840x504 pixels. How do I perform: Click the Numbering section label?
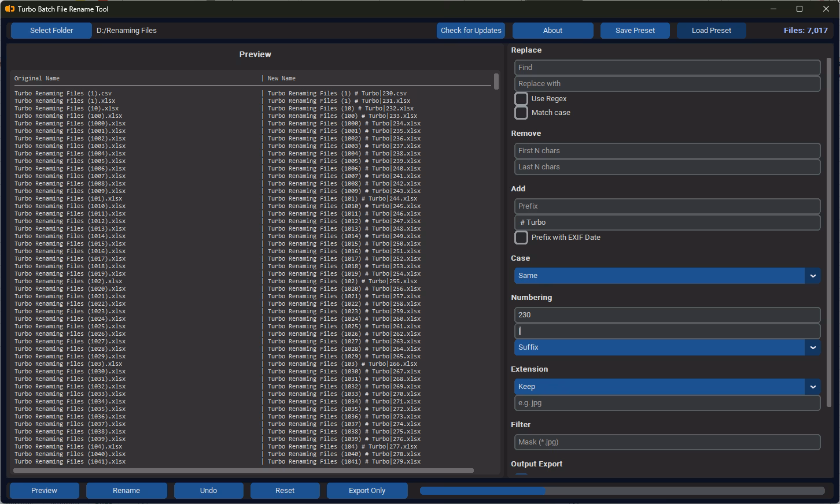tap(531, 298)
